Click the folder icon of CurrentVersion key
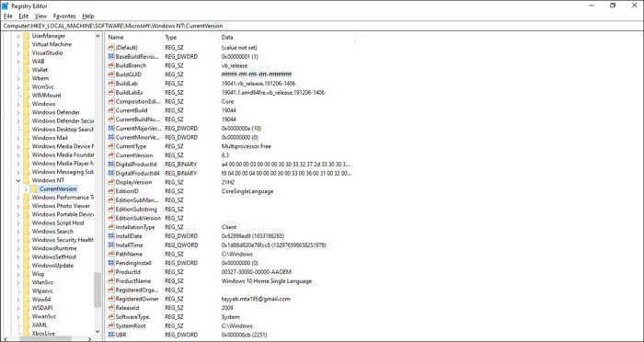644x342 pixels. [34, 188]
